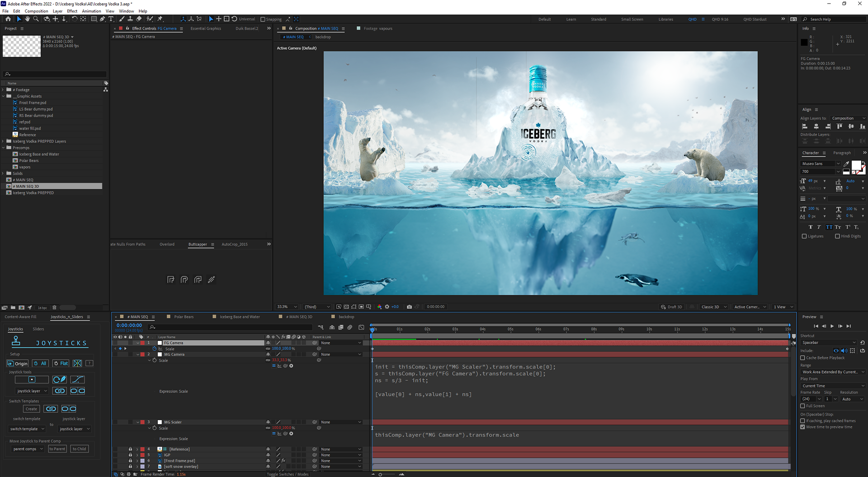Viewport: 868px width, 477px height.
Task: Open the resolution (Third) dropdown
Action: 317,307
